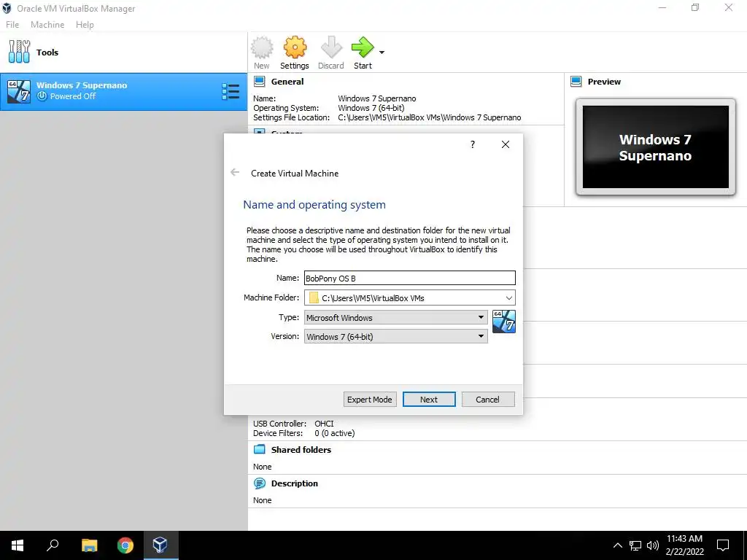
Task: Show hidden tray icons chevron
Action: (617, 545)
